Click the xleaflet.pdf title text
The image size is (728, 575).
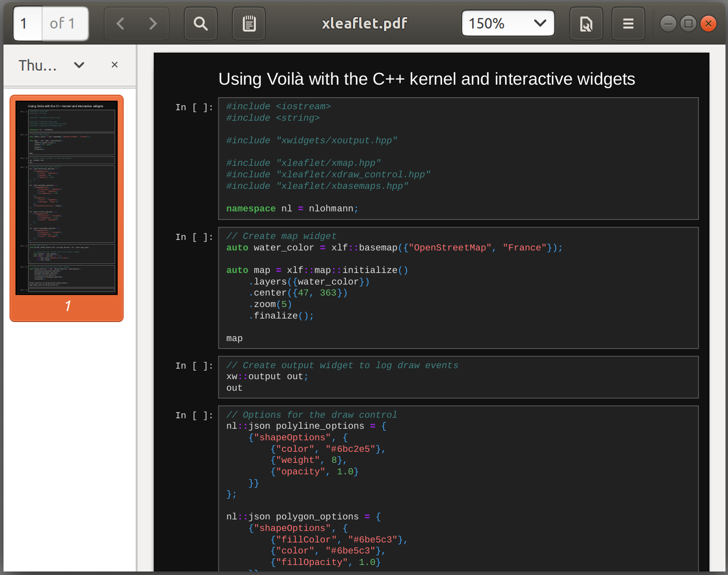pos(365,24)
